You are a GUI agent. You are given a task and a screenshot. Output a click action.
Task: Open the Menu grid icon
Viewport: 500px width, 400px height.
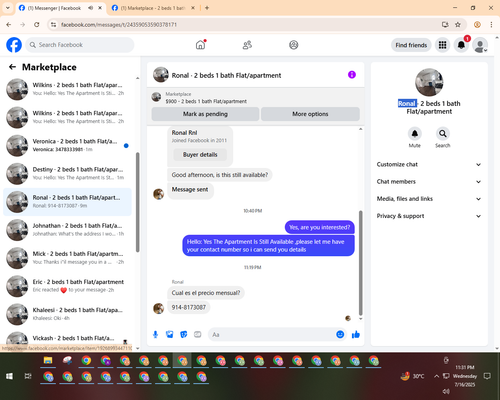click(x=442, y=45)
